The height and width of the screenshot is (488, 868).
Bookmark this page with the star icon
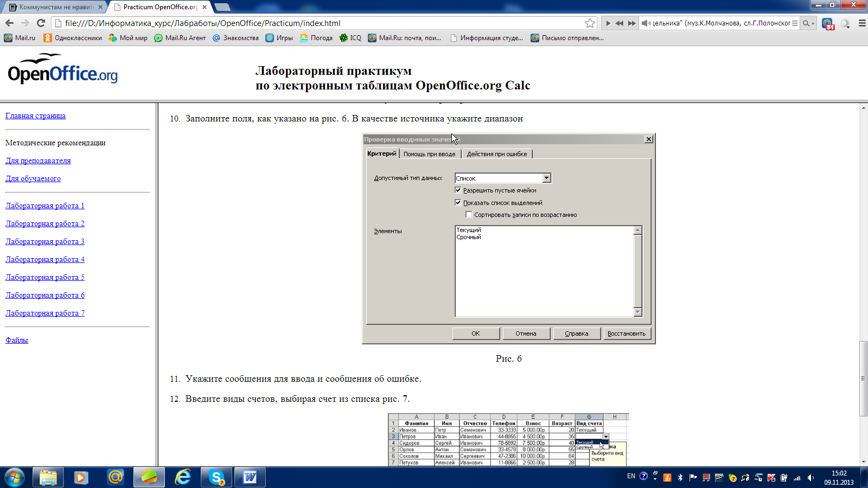[x=590, y=23]
